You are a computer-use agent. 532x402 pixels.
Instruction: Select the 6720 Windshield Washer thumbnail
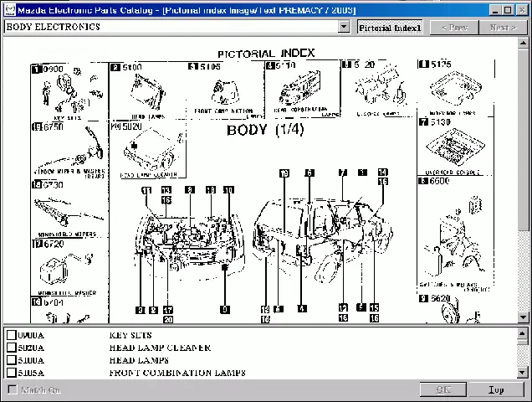[x=69, y=268]
